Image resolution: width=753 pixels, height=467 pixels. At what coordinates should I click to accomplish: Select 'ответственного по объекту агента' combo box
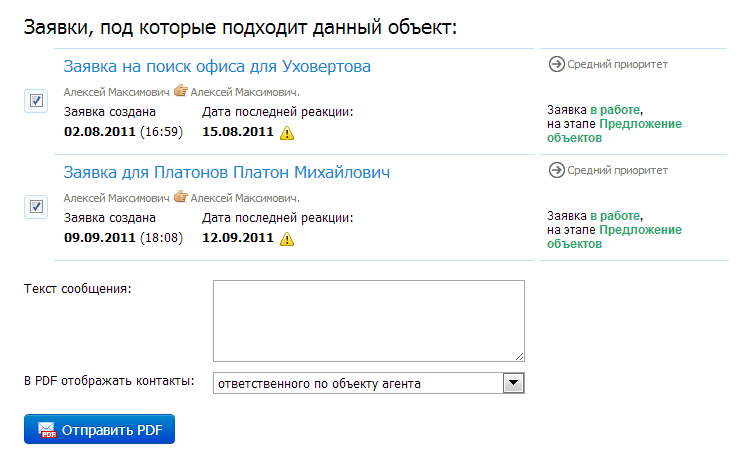(368, 383)
